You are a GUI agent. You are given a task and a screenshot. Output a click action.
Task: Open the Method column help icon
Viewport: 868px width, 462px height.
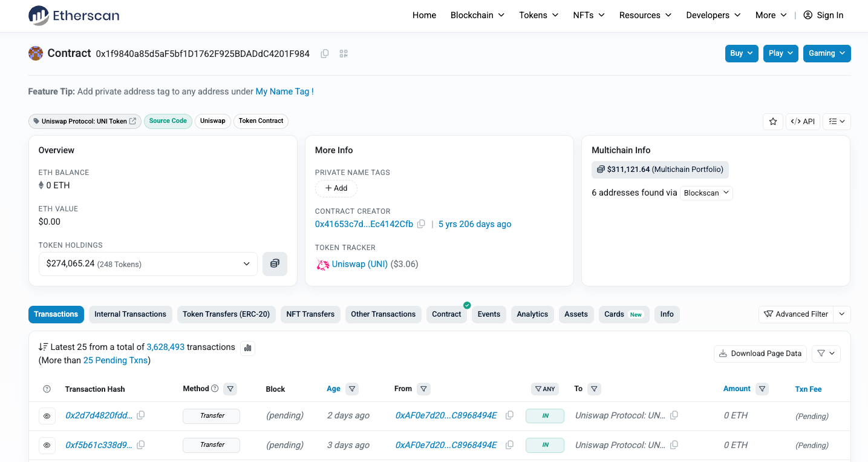[214, 389]
